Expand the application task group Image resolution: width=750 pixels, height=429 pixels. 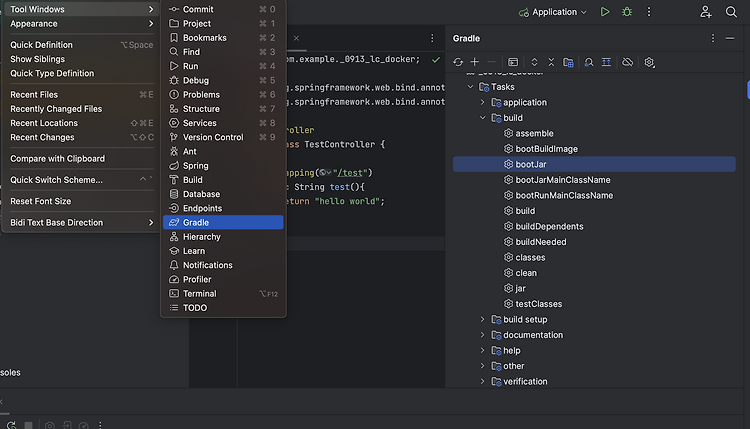[483, 102]
